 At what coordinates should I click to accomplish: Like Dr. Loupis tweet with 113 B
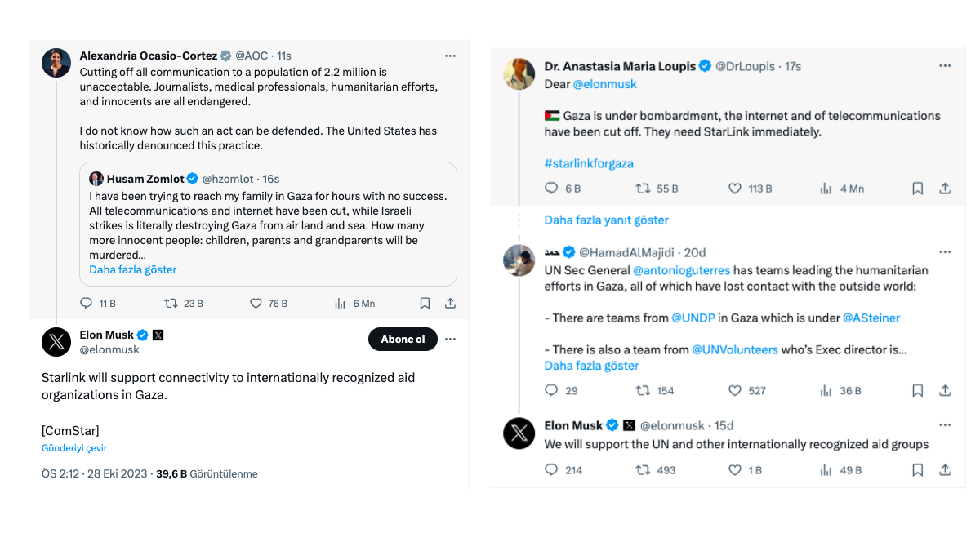pyautogui.click(x=735, y=189)
